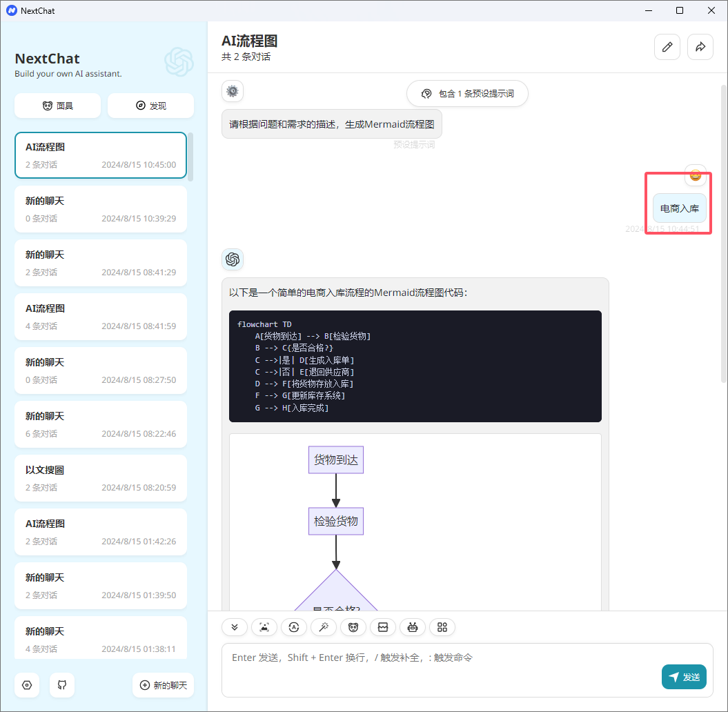Click the gear avatar icon above preset prompt
Screen dimensions: 728x712
coord(233,91)
